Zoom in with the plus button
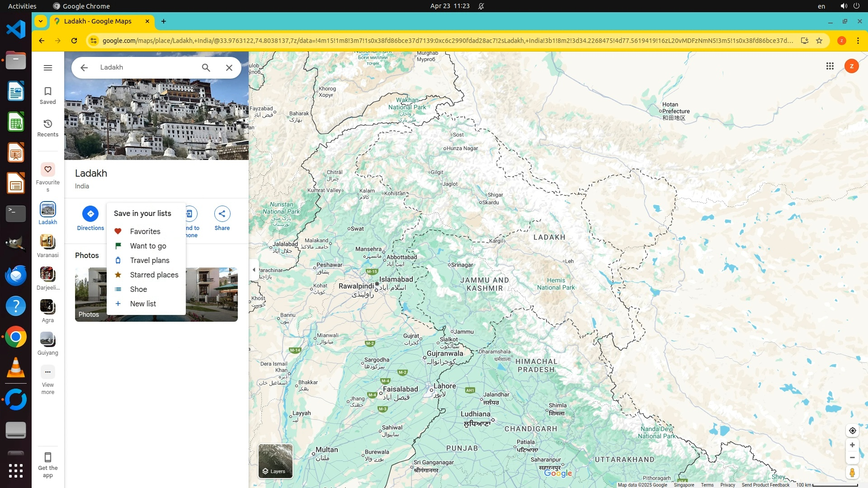 tap(852, 445)
